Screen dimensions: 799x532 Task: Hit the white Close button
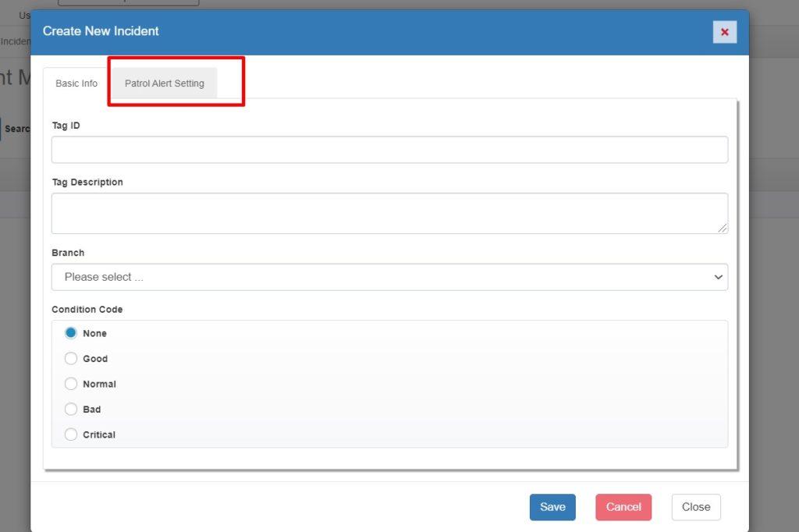point(695,507)
